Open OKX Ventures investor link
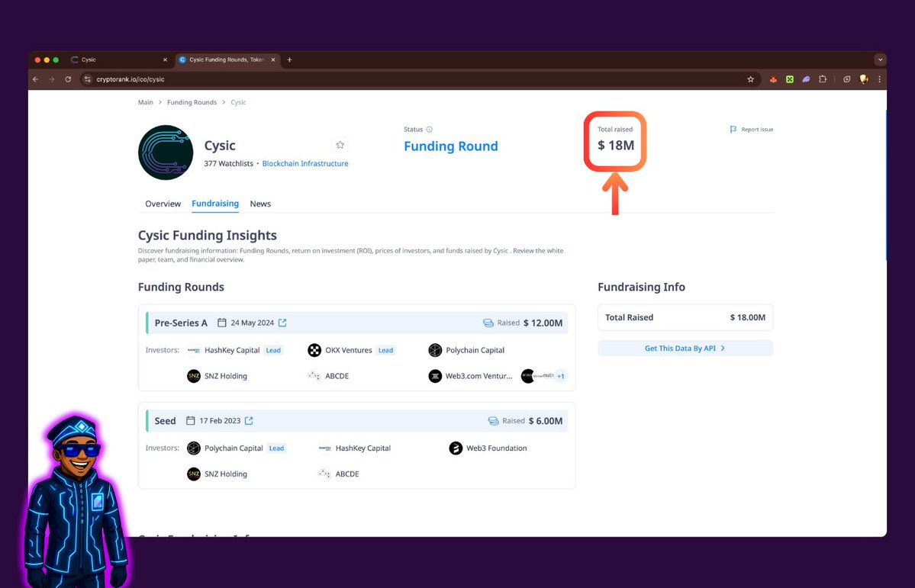 pyautogui.click(x=349, y=350)
